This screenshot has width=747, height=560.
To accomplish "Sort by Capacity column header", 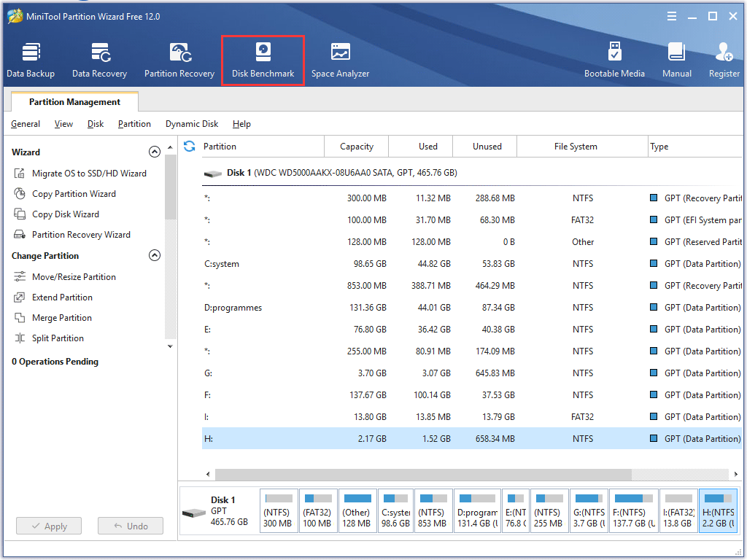I will click(356, 146).
